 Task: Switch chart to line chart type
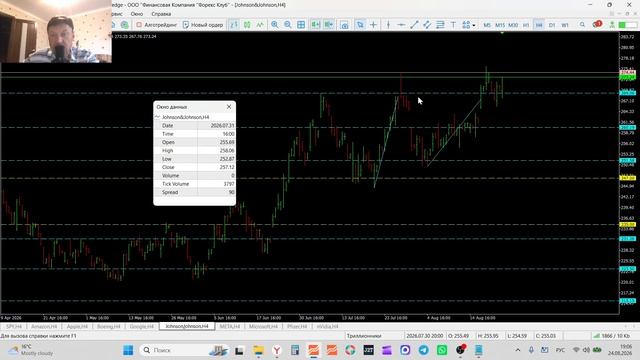(260, 25)
